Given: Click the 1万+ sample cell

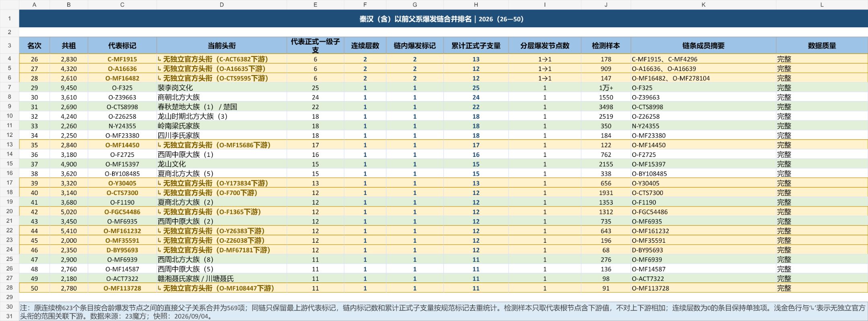Looking at the screenshot, I should click(606, 87).
